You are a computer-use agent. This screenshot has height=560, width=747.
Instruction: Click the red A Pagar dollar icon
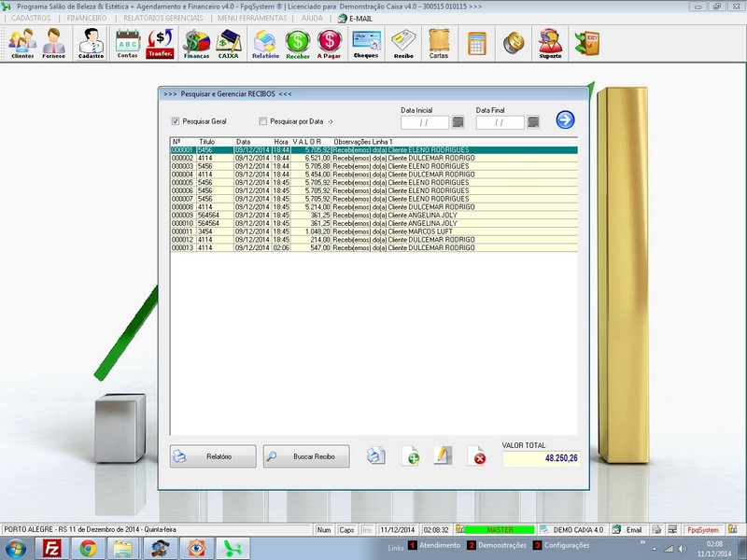click(x=330, y=43)
